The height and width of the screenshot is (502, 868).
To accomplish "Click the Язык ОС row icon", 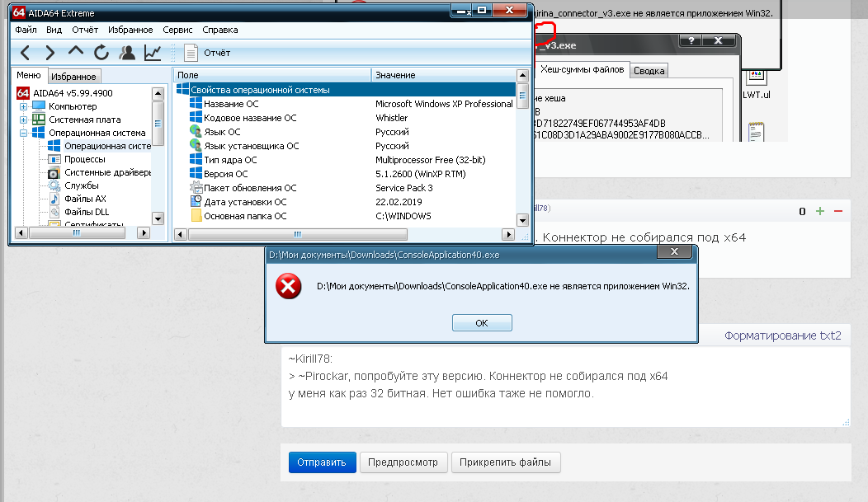I will [x=196, y=132].
